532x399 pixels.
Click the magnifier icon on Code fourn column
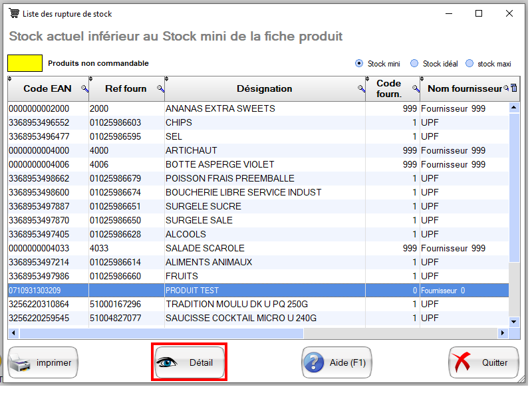tap(416, 88)
